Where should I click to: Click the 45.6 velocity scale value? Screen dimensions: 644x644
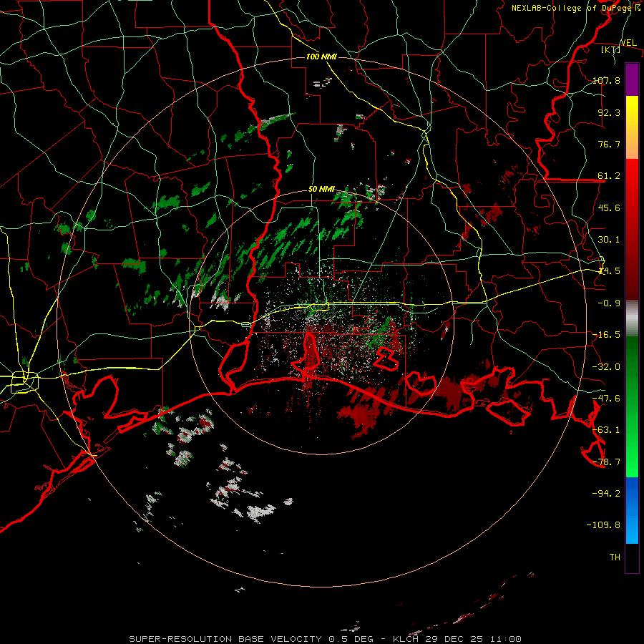(x=609, y=208)
